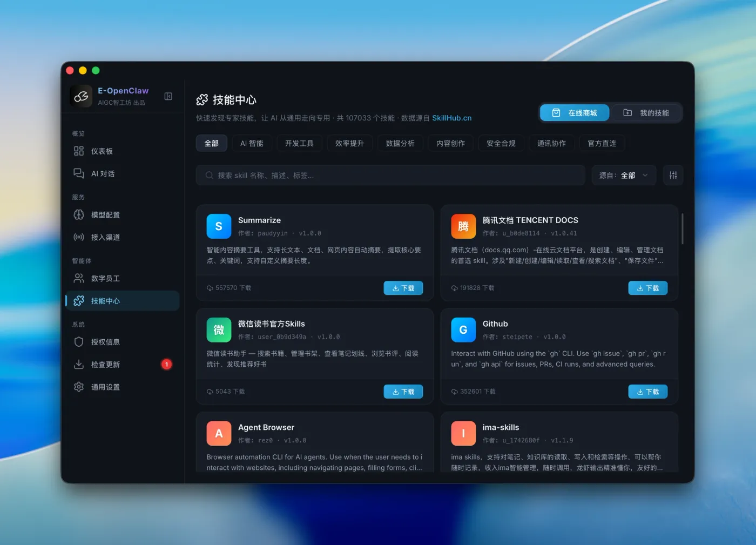The width and height of the screenshot is (756, 545).
Task: Download the Github skill
Action: click(x=648, y=392)
